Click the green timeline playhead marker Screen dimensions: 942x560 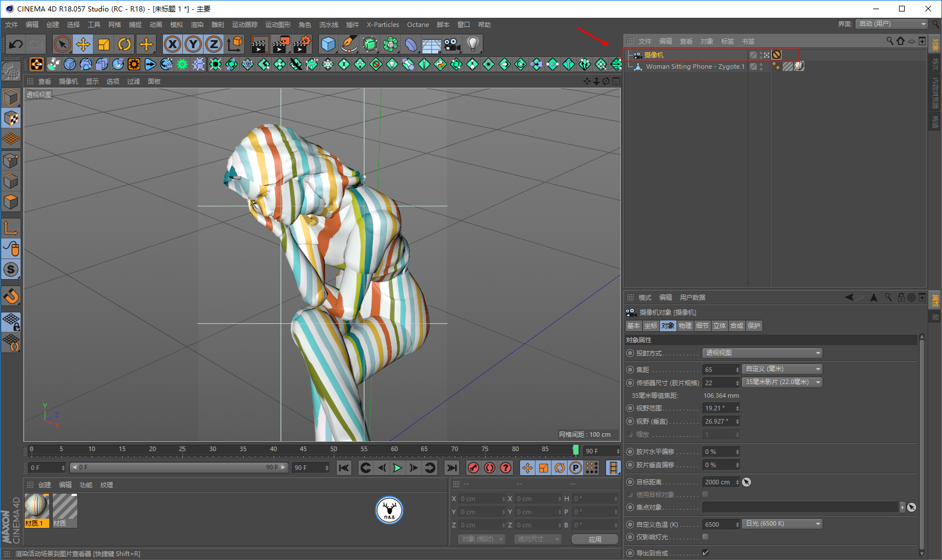click(576, 451)
